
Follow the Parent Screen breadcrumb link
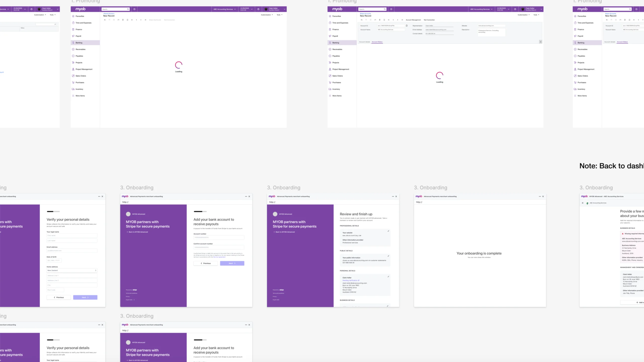(109, 14)
